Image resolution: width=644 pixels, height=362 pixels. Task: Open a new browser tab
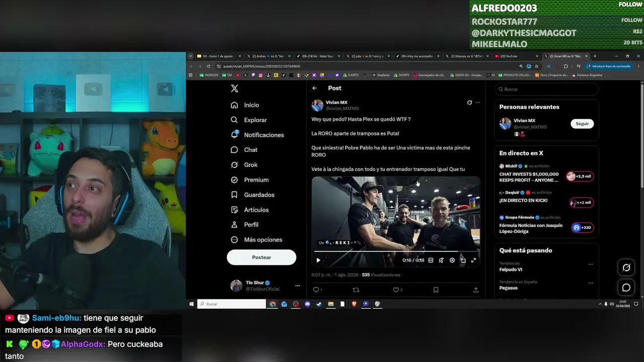coord(595,56)
